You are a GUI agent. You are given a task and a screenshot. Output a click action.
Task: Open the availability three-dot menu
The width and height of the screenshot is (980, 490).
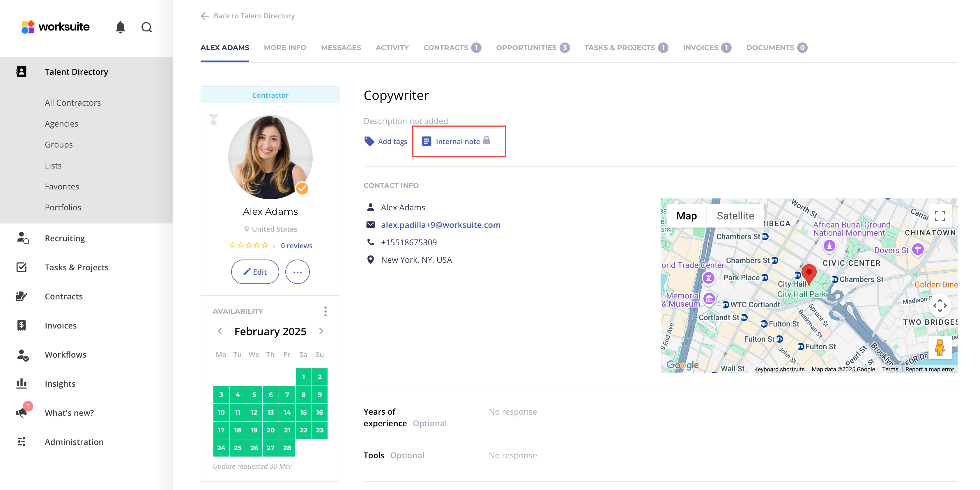coord(325,311)
